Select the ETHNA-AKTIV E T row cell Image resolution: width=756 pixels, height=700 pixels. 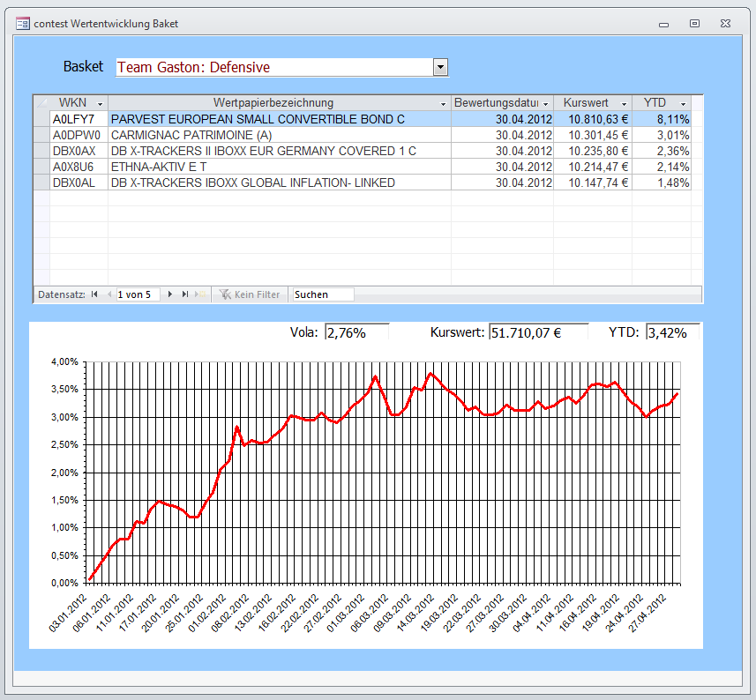click(x=279, y=167)
